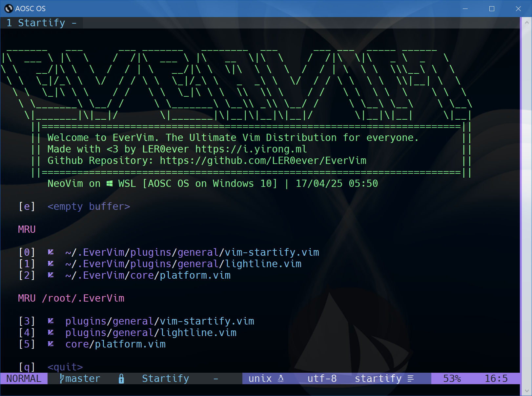The height and width of the screenshot is (396, 532).
Task: Click the scrollbar up arrow
Action: [526, 23]
